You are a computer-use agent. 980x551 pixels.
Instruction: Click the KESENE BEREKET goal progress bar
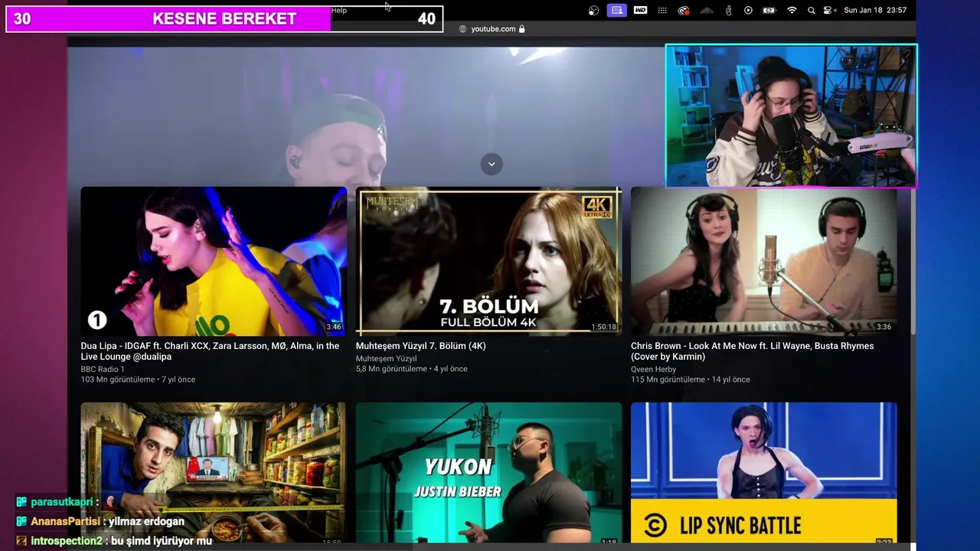point(224,19)
